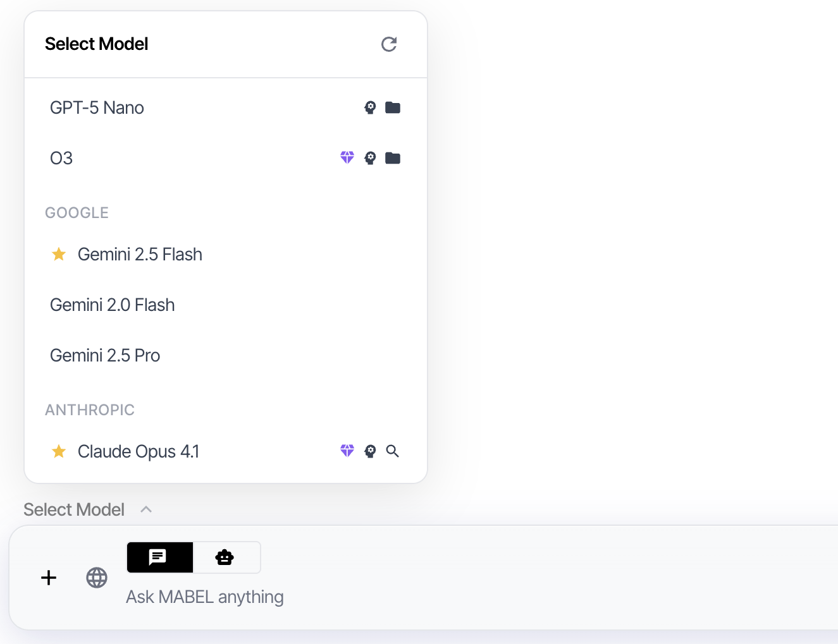
Task: Click the globe icon in the chat bar
Action: (x=97, y=577)
